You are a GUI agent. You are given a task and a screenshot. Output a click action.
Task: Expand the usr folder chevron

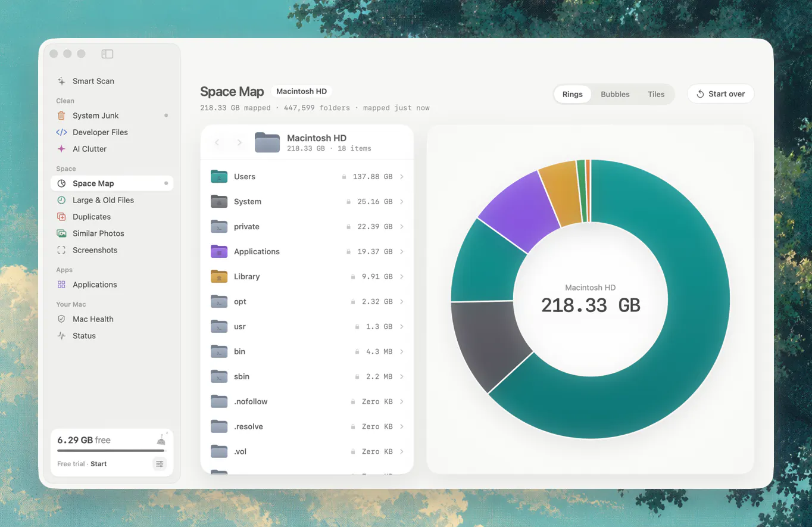pyautogui.click(x=402, y=327)
